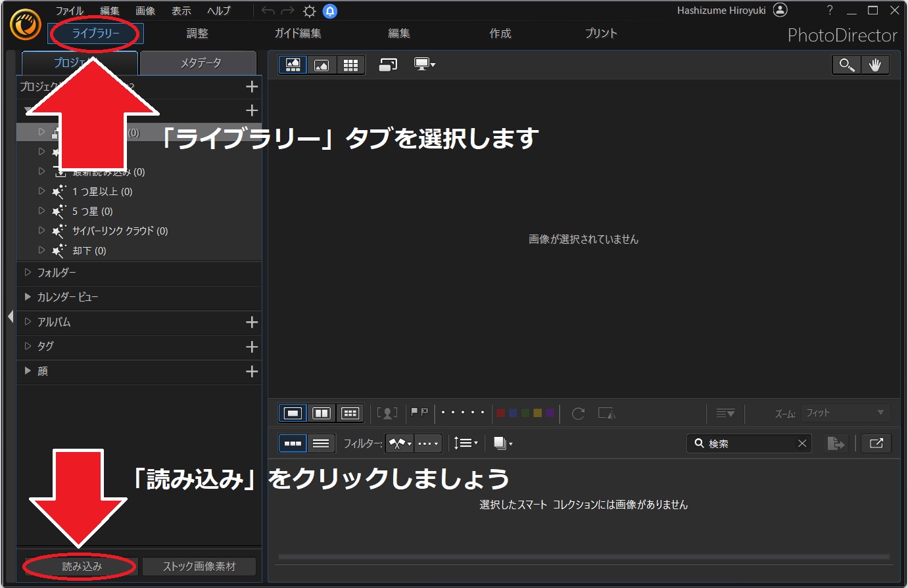908x588 pixels.
Task: Click the export photos icon
Action: 836,443
